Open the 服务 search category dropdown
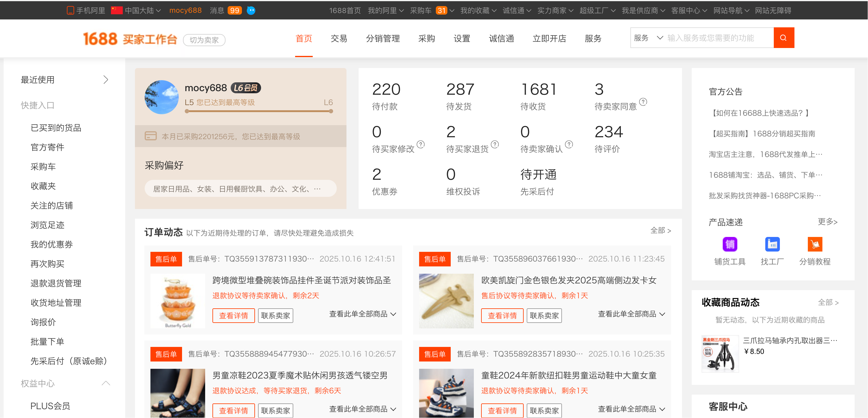The image size is (868, 418). pyautogui.click(x=648, y=38)
